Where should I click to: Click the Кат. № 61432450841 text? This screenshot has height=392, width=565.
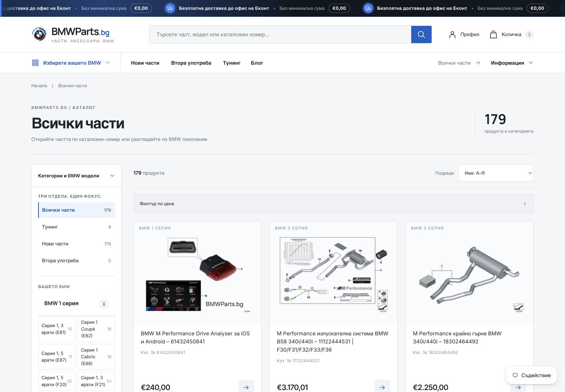coord(163,352)
